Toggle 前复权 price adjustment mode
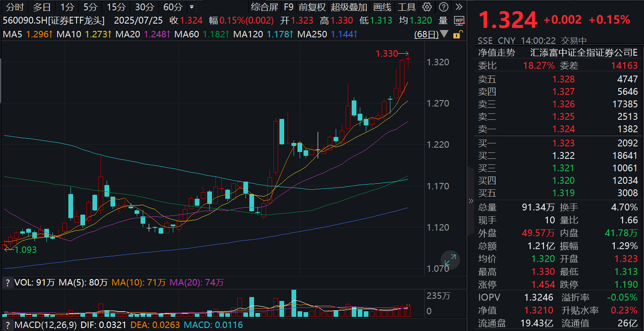This screenshot has width=644, height=331. [x=312, y=7]
